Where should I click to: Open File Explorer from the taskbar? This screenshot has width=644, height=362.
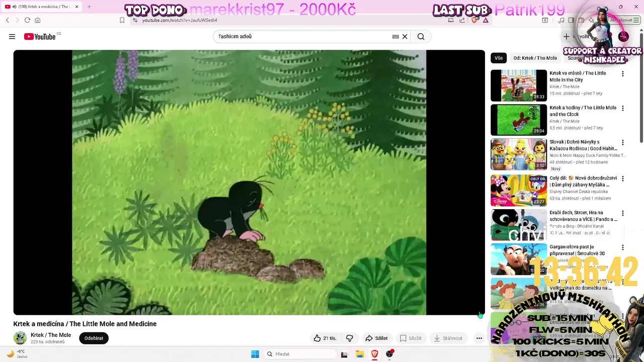coord(360,354)
